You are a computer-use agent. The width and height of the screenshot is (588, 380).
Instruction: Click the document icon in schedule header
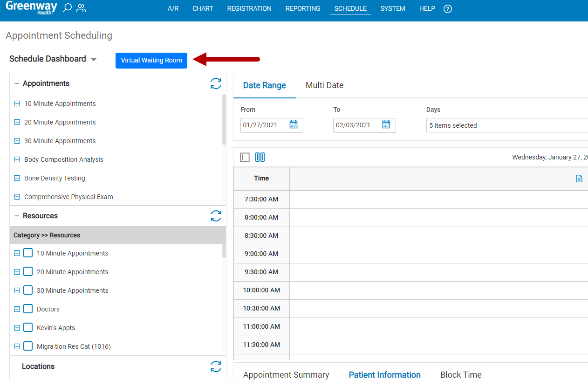tap(579, 179)
